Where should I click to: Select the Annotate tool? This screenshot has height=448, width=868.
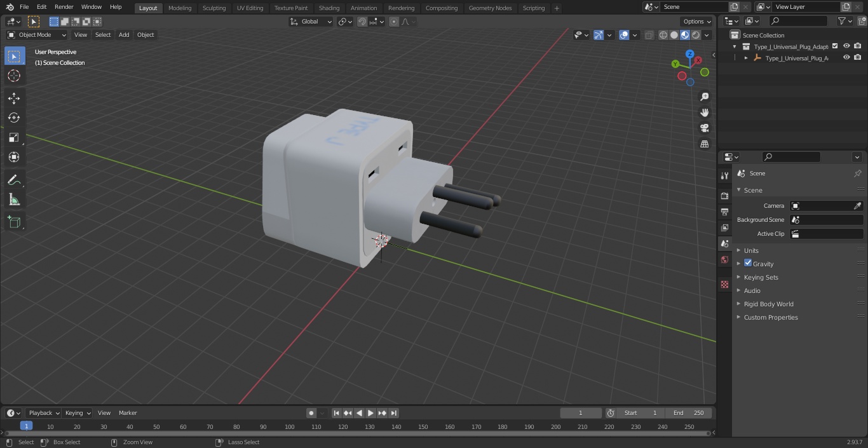tap(14, 180)
